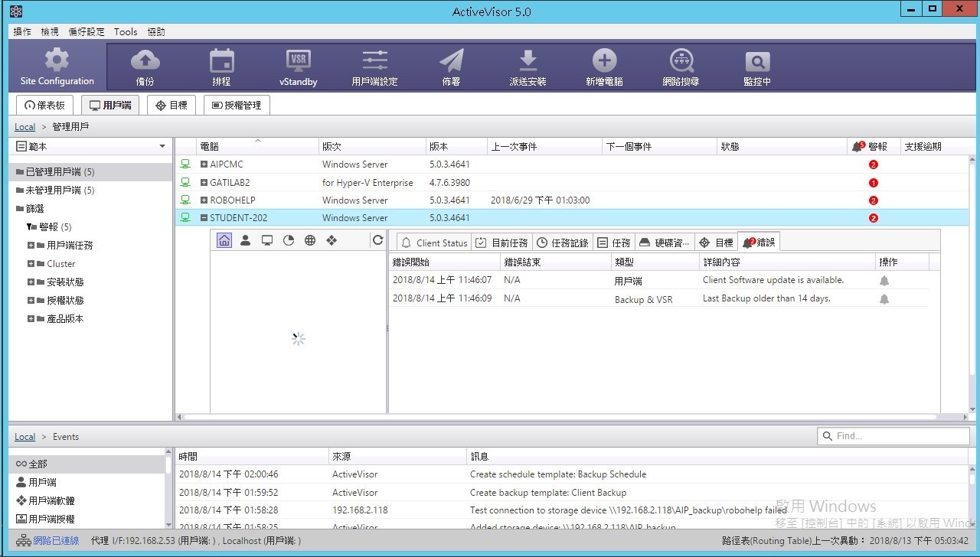The height and width of the screenshot is (557, 980).
Task: Click the home icon in client detail panel
Action: click(x=224, y=240)
